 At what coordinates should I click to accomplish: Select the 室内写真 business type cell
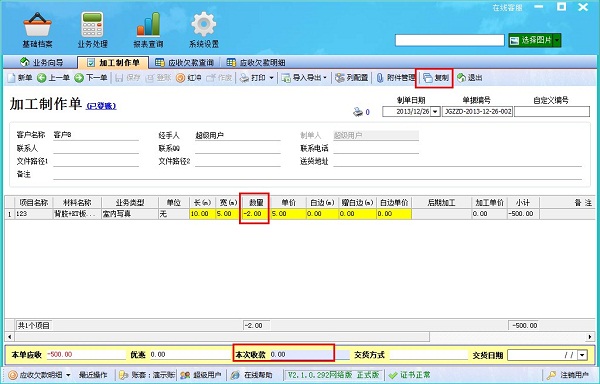click(x=130, y=214)
